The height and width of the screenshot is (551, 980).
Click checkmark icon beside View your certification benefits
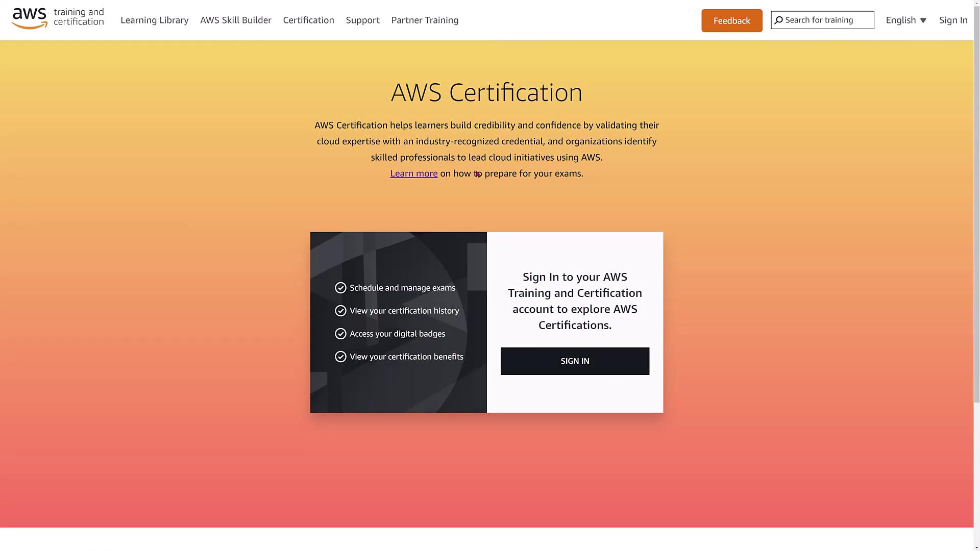pyautogui.click(x=340, y=357)
